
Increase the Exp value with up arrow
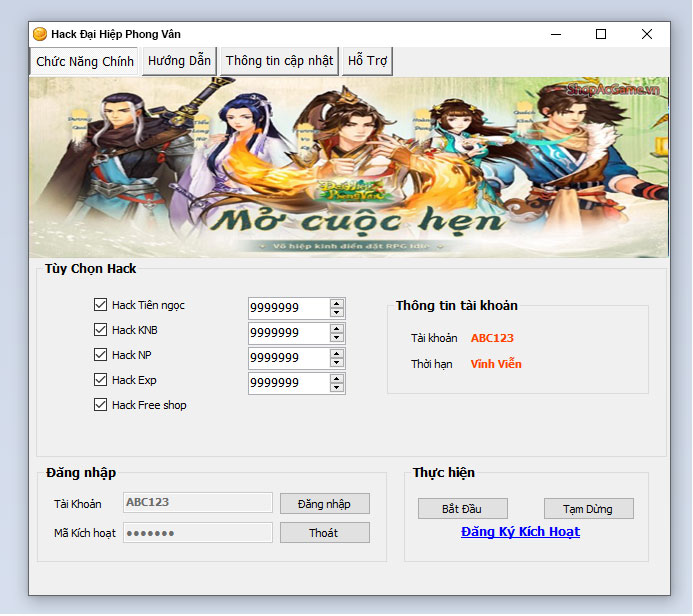click(337, 379)
